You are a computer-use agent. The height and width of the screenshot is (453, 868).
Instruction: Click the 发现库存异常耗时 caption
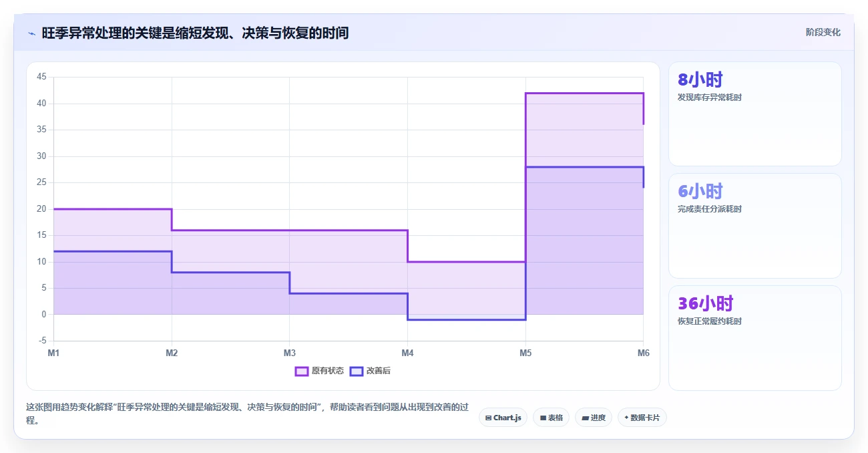coord(709,98)
